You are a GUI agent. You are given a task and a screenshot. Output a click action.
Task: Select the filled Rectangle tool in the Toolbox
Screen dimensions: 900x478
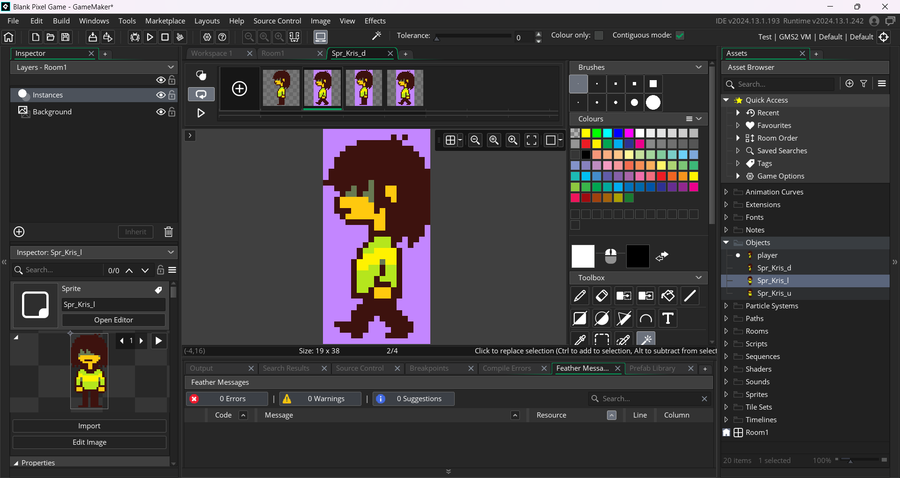point(580,318)
